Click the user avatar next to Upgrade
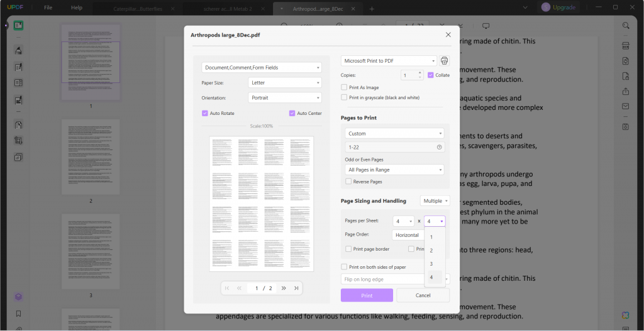 tap(545, 8)
